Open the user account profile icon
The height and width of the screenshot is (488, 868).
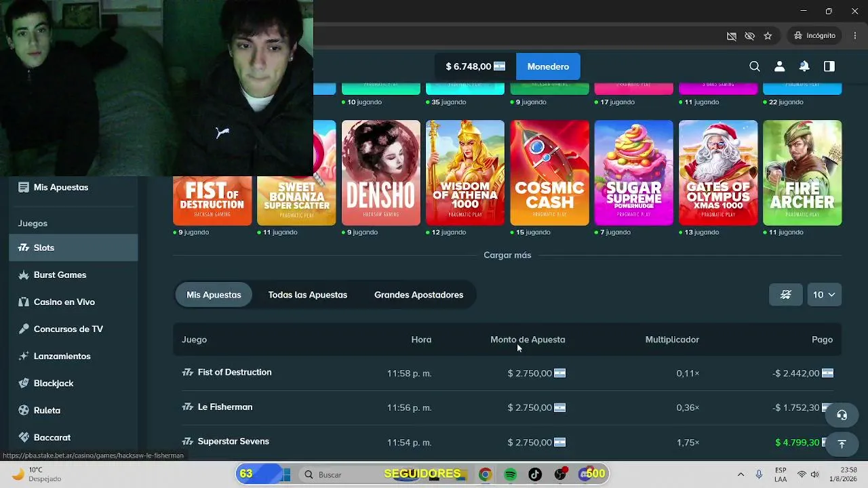pos(779,66)
